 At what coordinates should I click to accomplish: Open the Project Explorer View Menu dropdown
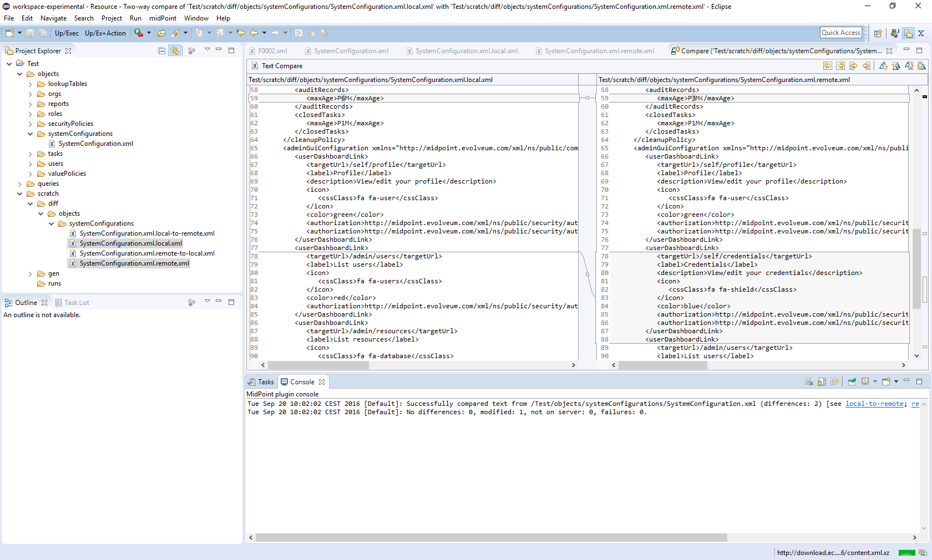point(207,50)
